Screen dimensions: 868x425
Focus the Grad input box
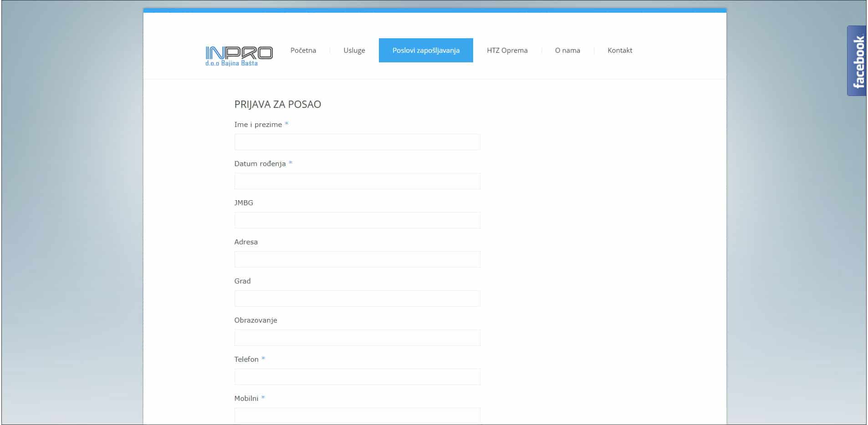[357, 299]
